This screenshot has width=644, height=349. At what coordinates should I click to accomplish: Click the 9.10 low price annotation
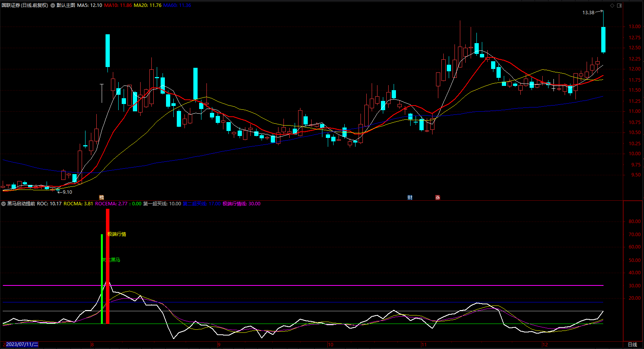point(67,192)
